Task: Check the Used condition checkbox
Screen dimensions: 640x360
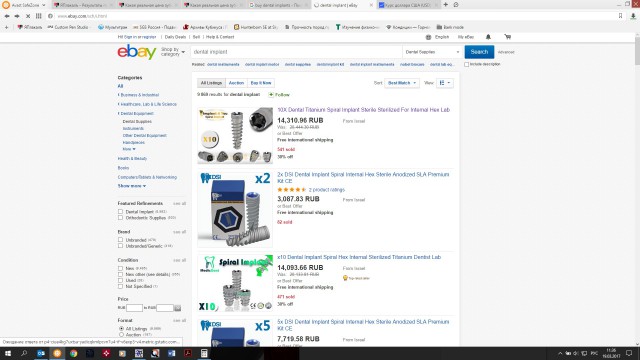Action: 120,280
